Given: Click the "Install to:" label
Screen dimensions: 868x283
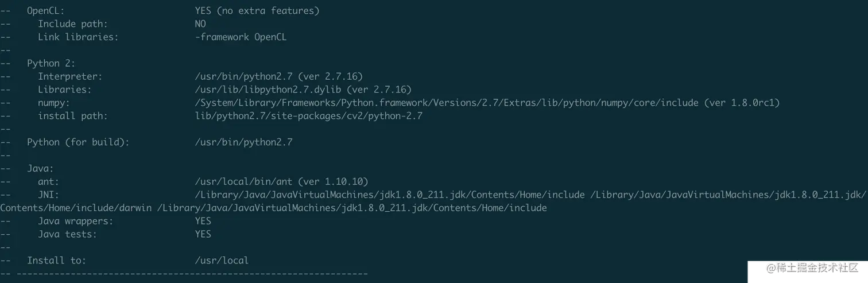Looking at the screenshot, I should tap(56, 260).
